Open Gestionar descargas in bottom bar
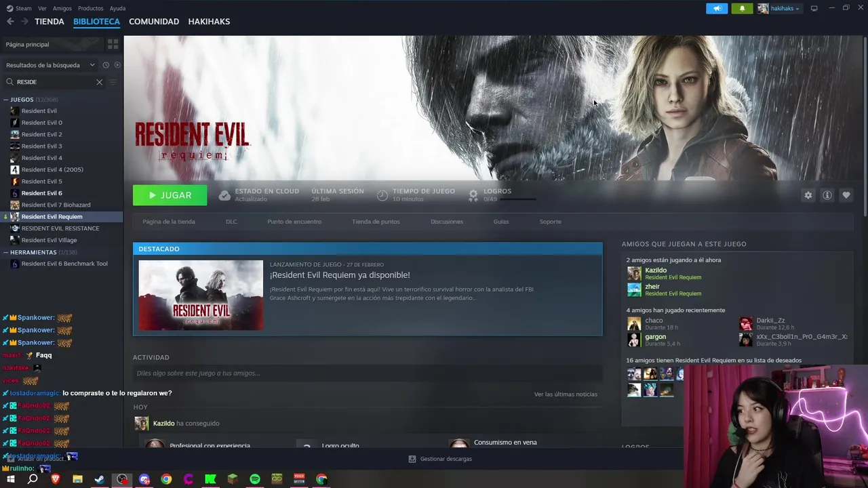Viewport: 868px width, 488px height. pos(440,459)
